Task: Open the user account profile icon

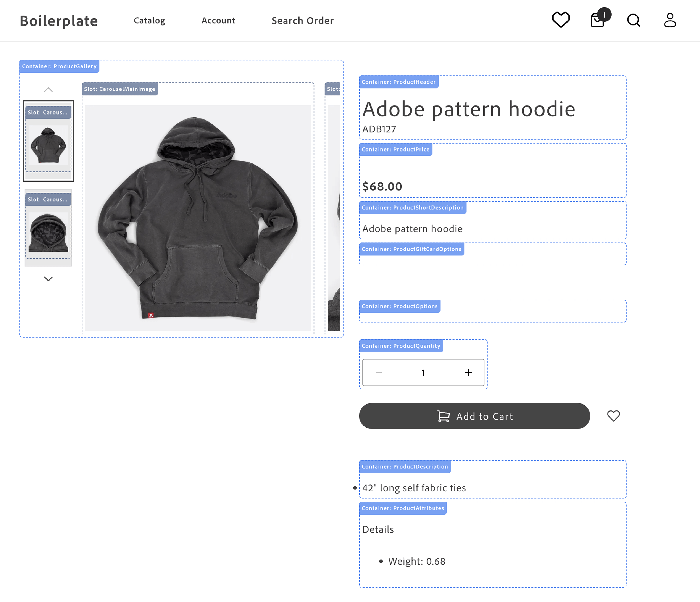Action: [670, 20]
